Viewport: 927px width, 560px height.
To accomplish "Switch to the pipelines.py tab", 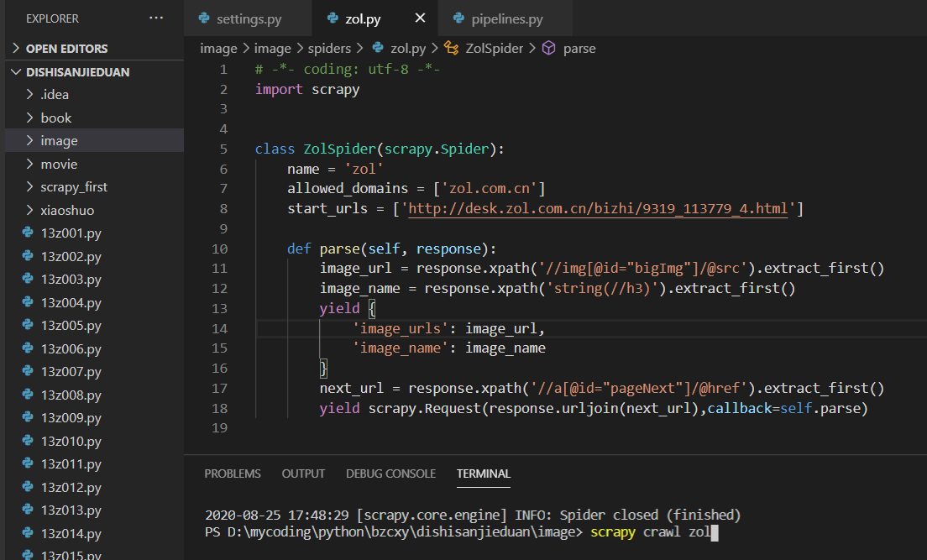I will (506, 18).
